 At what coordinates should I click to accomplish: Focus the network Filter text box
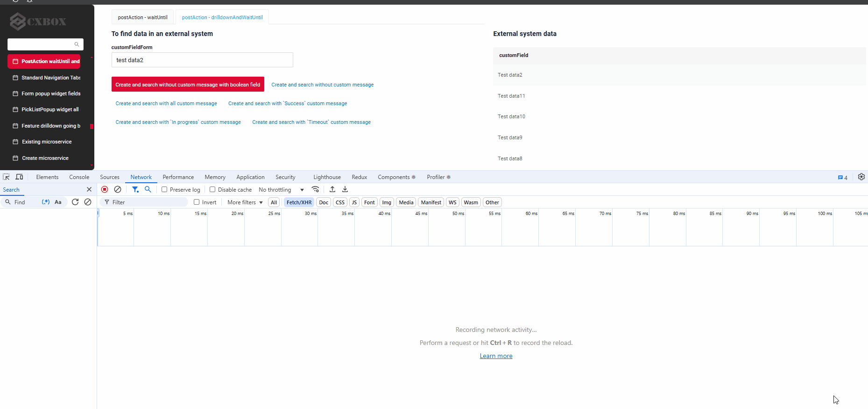(144, 202)
